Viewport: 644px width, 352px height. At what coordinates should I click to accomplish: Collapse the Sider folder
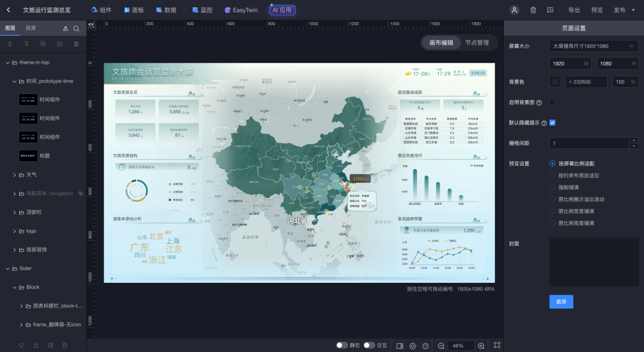tap(7, 268)
